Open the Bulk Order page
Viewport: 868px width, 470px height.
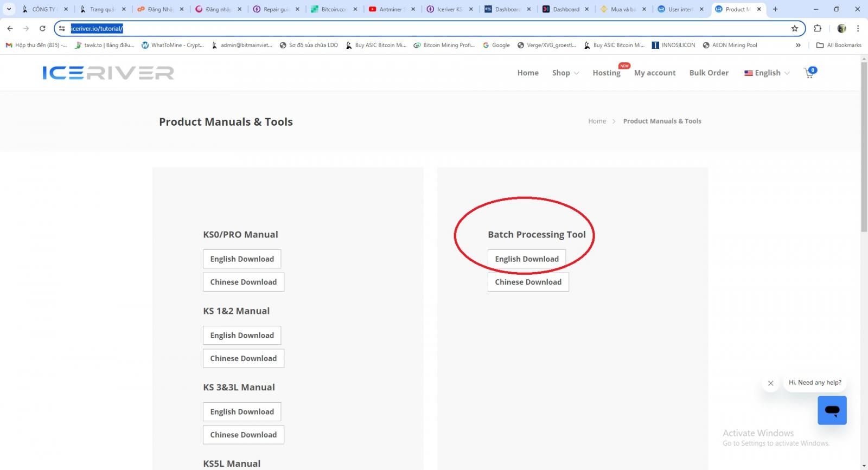709,73
